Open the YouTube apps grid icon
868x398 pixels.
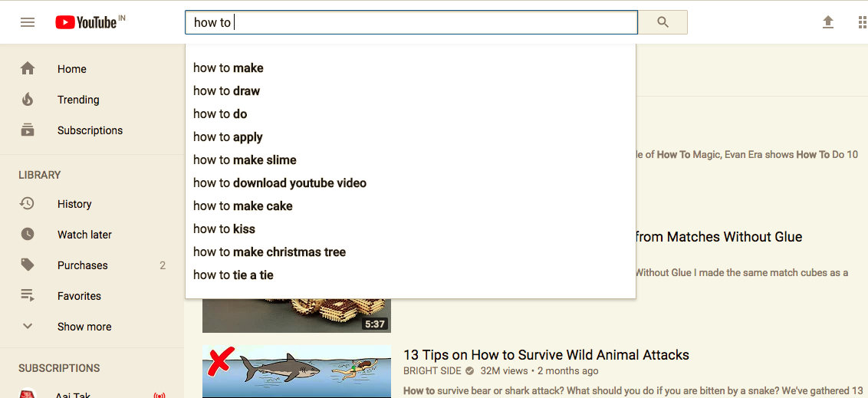click(862, 22)
